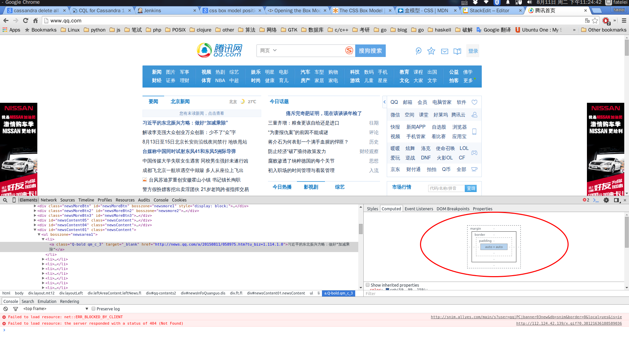Click the Sogou logo in search box

[x=349, y=51]
